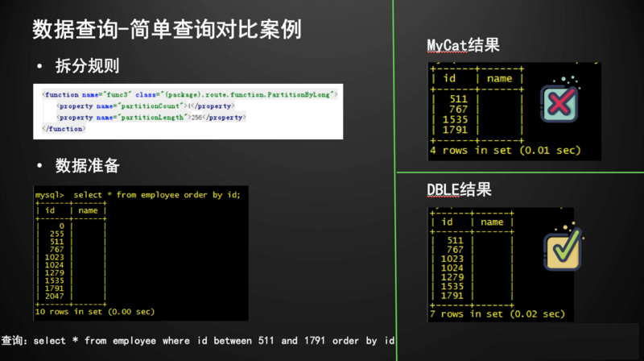Click row 511 in the MyCat result table

[x=477, y=99]
